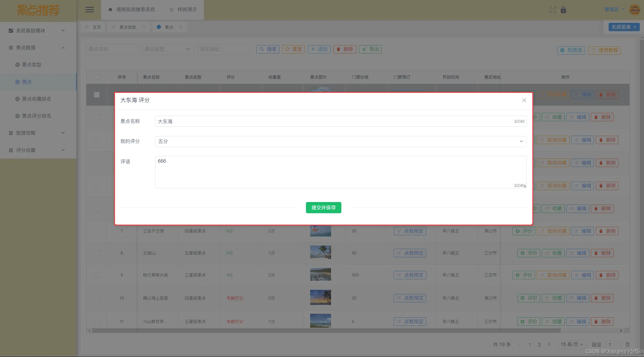Check the row 8 五指山 checkbox
The height and width of the screenshot is (357, 644).
pyautogui.click(x=97, y=253)
